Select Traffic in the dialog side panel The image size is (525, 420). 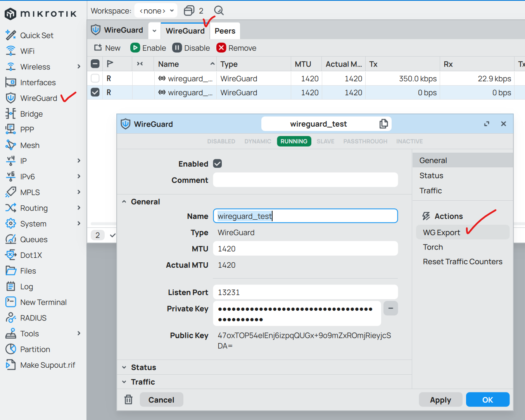(x=430, y=191)
